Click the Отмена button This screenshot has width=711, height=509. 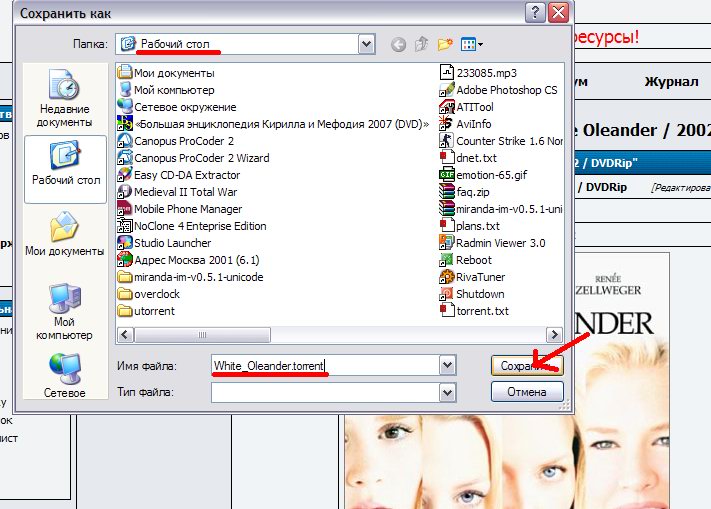tap(527, 392)
